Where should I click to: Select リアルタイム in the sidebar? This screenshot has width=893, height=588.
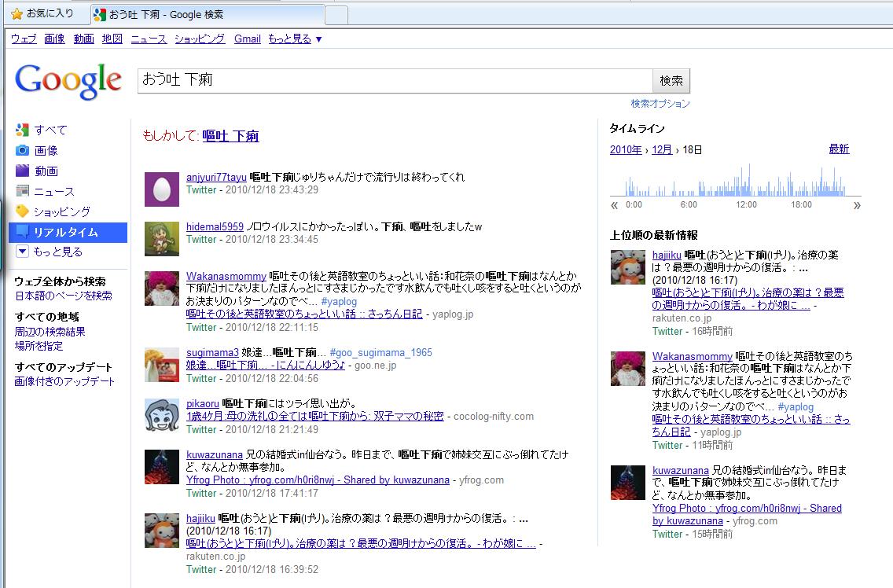(x=68, y=232)
